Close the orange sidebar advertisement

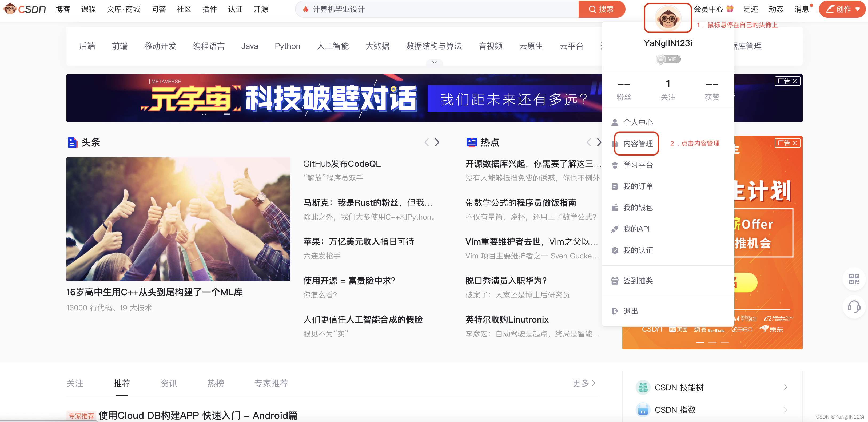795,143
